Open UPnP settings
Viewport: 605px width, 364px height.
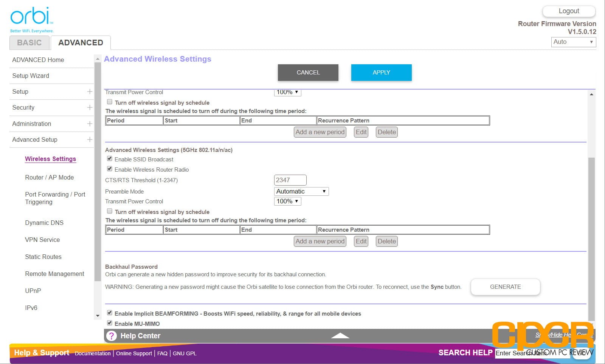(x=33, y=291)
